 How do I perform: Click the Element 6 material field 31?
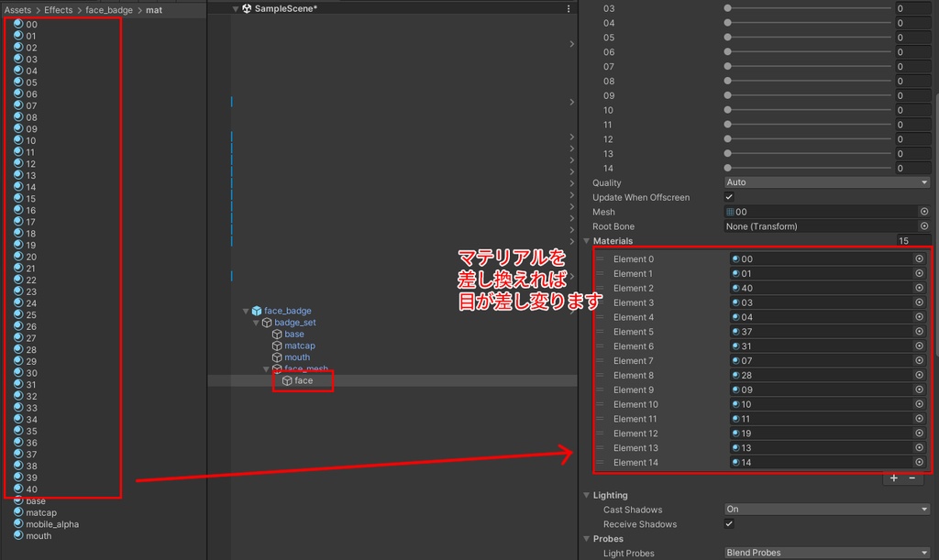tap(821, 346)
